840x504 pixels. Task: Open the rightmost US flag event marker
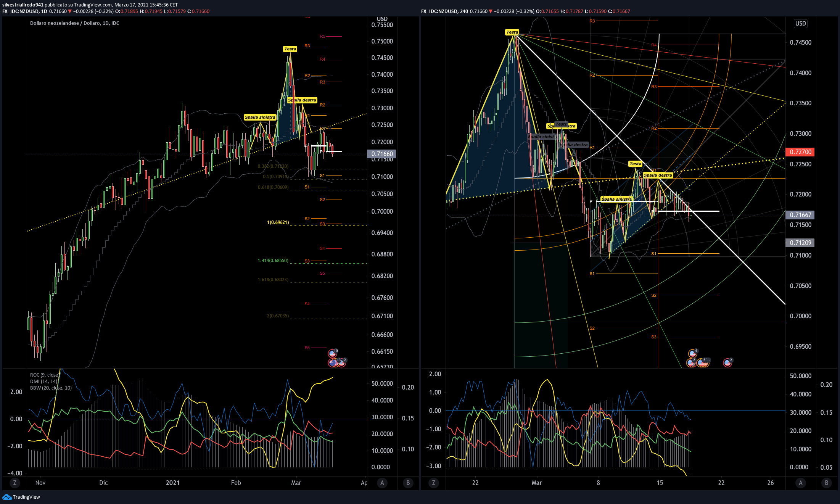[x=727, y=362]
